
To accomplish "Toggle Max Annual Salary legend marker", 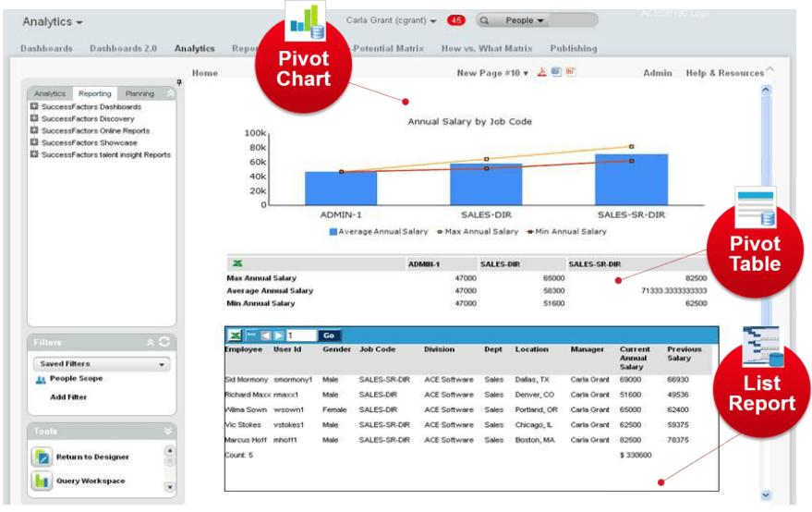I will (440, 232).
